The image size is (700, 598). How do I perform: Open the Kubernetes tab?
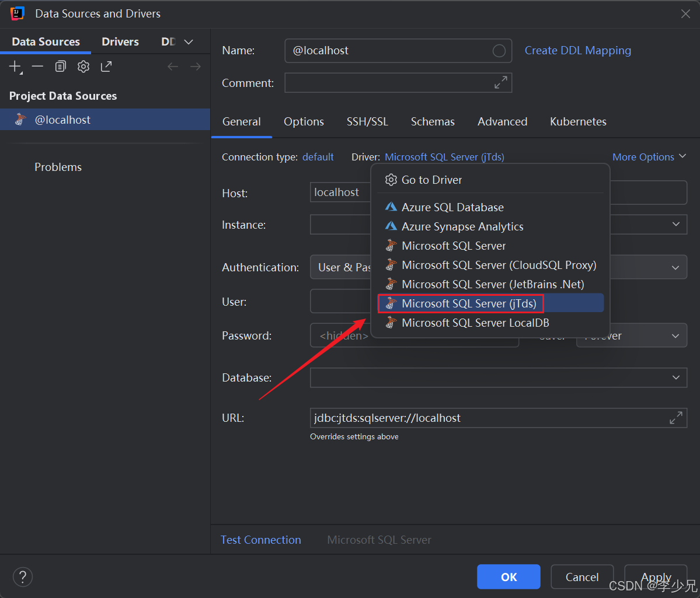[x=578, y=121]
